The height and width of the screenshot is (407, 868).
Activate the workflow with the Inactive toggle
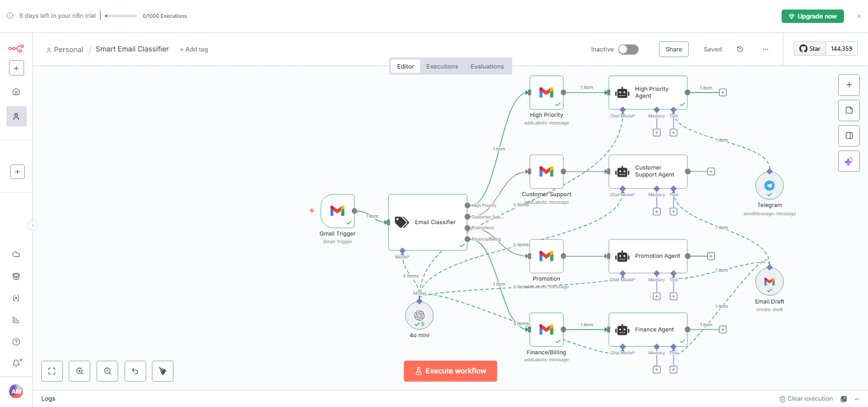pos(627,48)
